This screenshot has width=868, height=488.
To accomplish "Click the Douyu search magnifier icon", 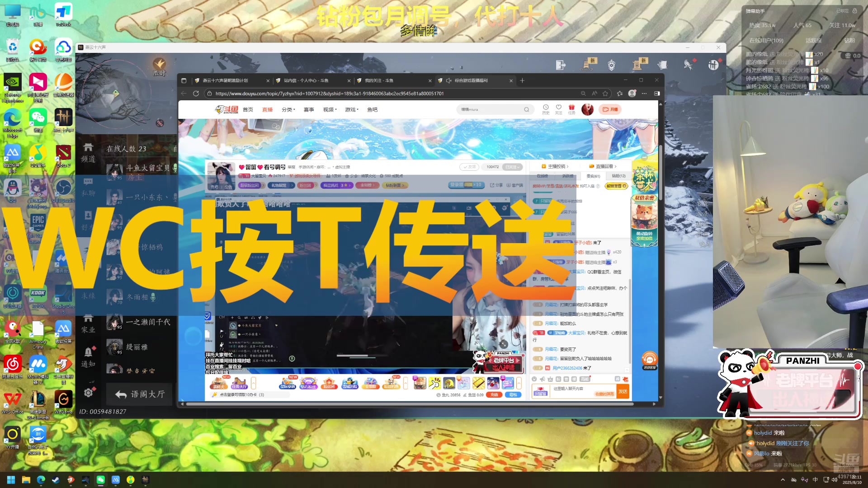I will point(527,109).
